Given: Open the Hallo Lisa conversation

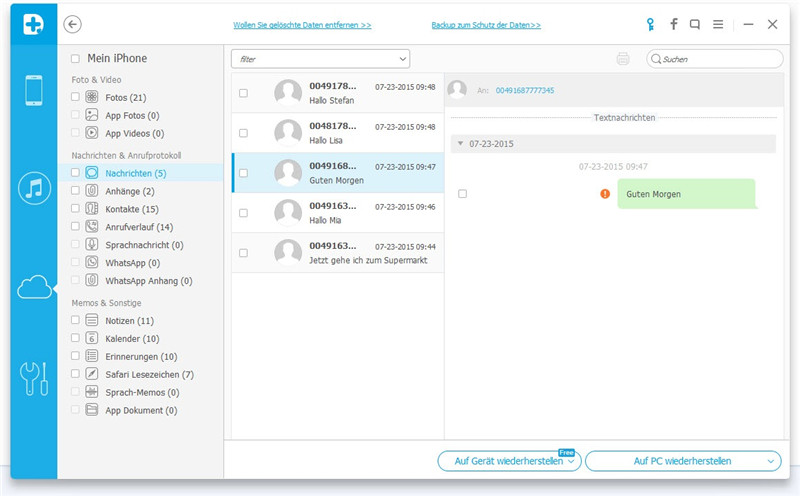Looking at the screenshot, I should tap(338, 133).
